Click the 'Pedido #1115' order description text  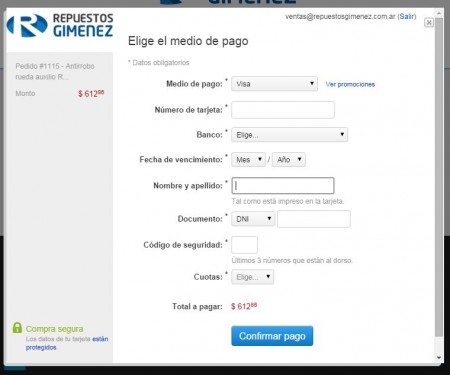tap(55, 71)
